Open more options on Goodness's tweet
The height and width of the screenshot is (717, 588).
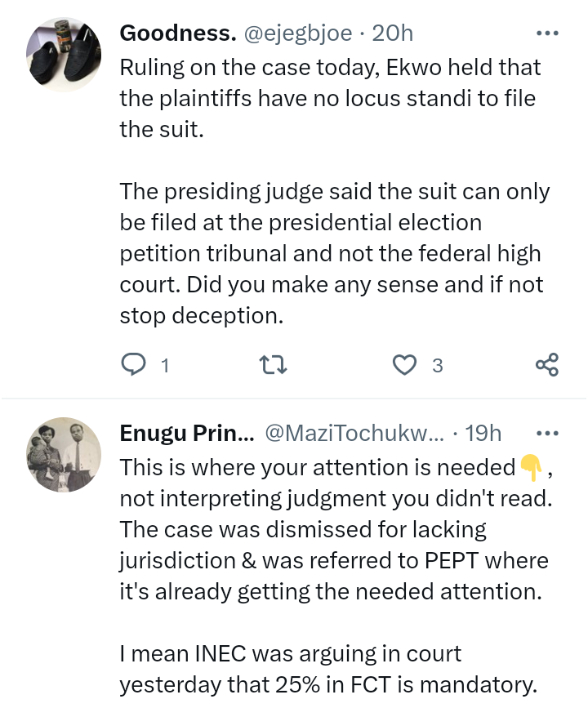546,33
